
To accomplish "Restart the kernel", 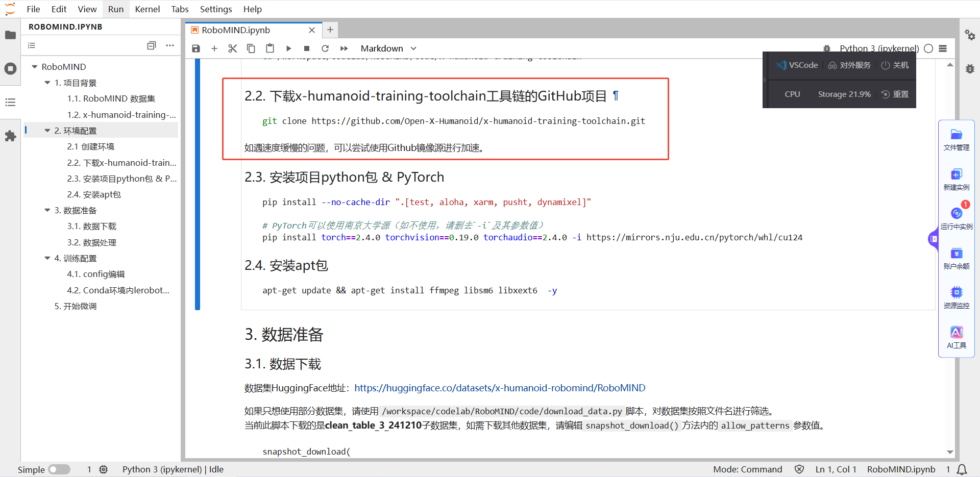I will tap(325, 48).
